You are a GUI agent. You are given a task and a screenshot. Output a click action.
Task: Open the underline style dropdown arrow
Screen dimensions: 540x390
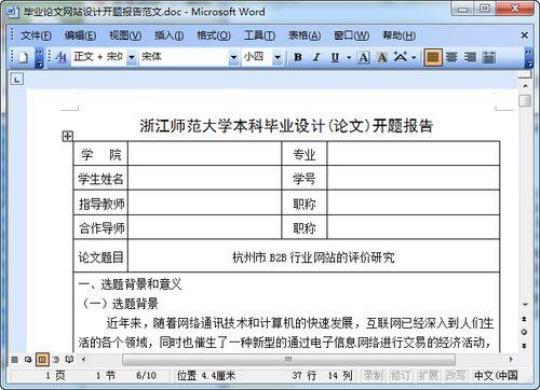(x=349, y=58)
